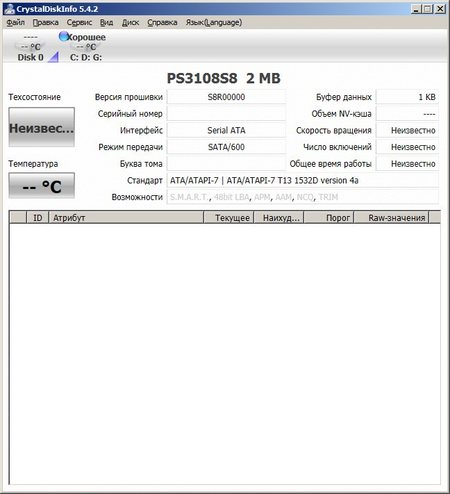This screenshot has width=450, height=494.
Task: Click the blue triangle disk selector
Action: pos(53,57)
